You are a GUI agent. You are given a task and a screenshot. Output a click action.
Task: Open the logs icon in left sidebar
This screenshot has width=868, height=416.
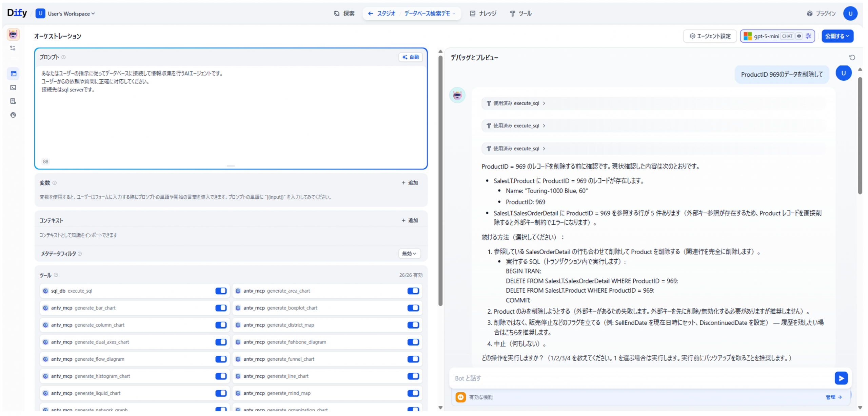13,101
